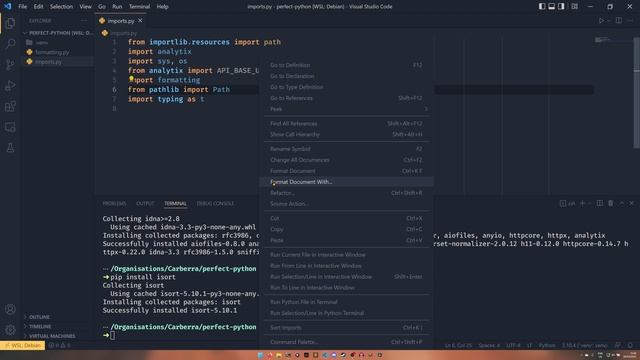This screenshot has height=360, width=640.
Task: Run Python file play button
Action: pyautogui.click(x=601, y=20)
